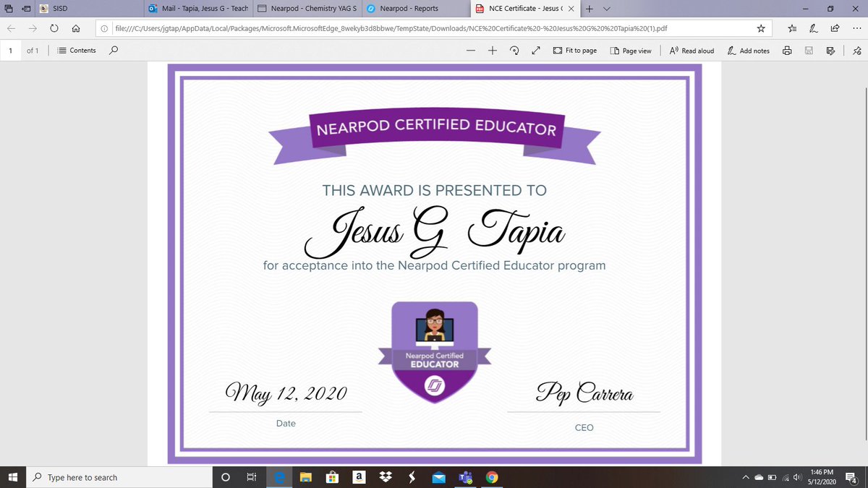Open Mail app from taskbar
This screenshot has width=868, height=488.
coord(438,477)
